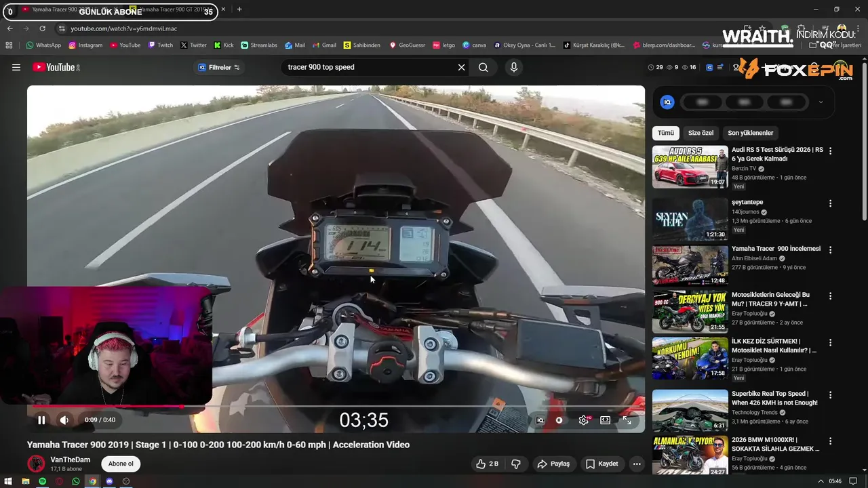Dislike the video with thumbs down

(x=516, y=464)
